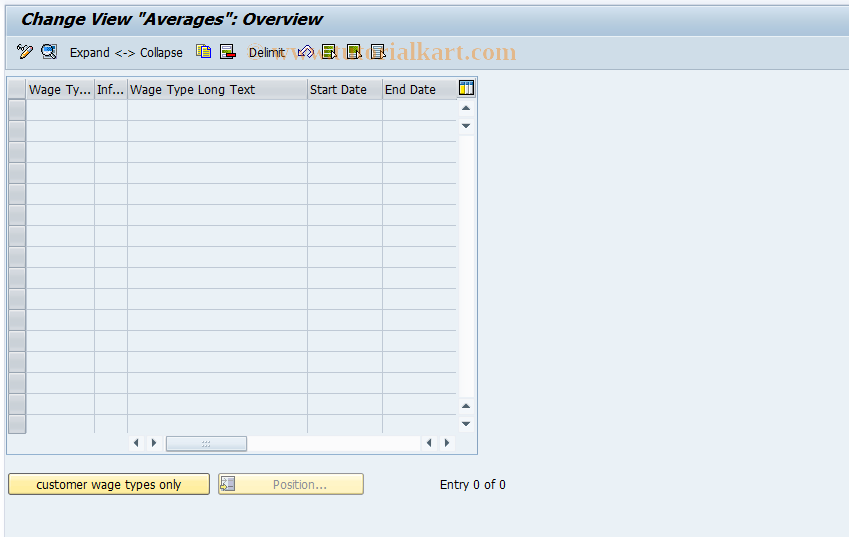Click inner right arrow beside the horizontal thumb
The width and height of the screenshot is (849, 537).
tap(154, 443)
